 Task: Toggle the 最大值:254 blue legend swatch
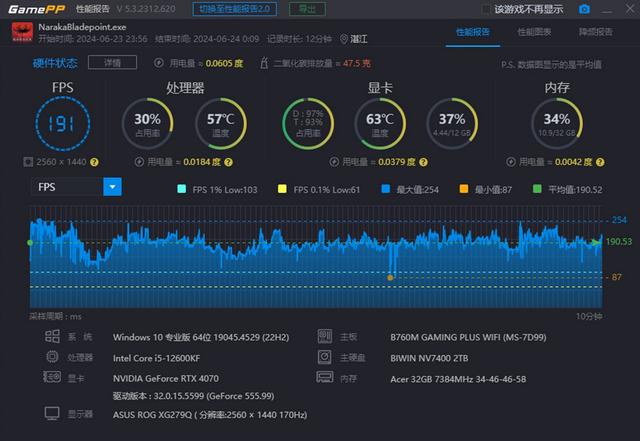(x=385, y=189)
